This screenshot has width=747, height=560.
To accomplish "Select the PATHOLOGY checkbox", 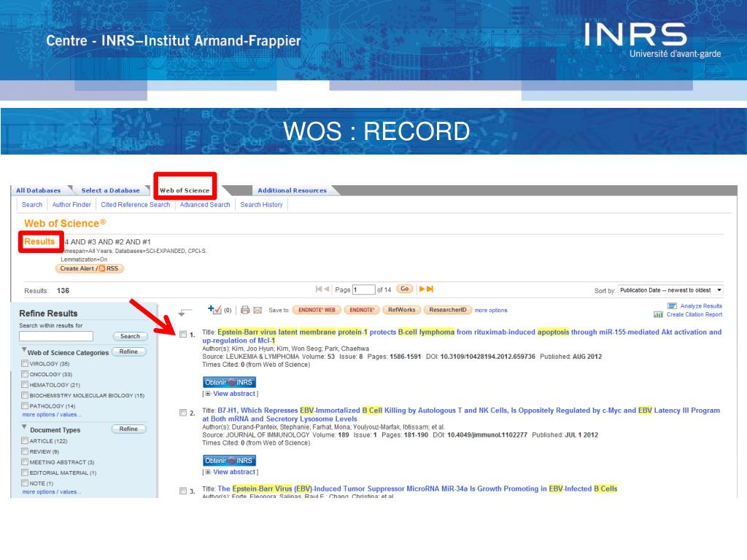I will click(x=25, y=405).
